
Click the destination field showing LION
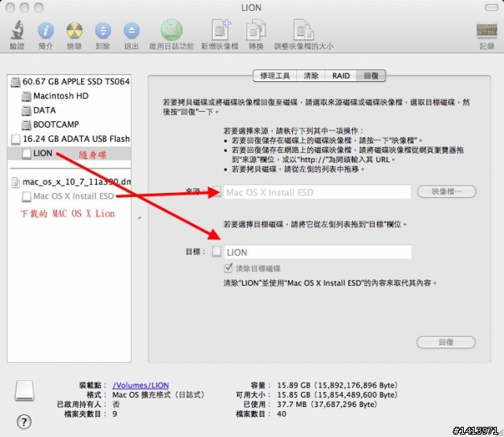pos(317,252)
